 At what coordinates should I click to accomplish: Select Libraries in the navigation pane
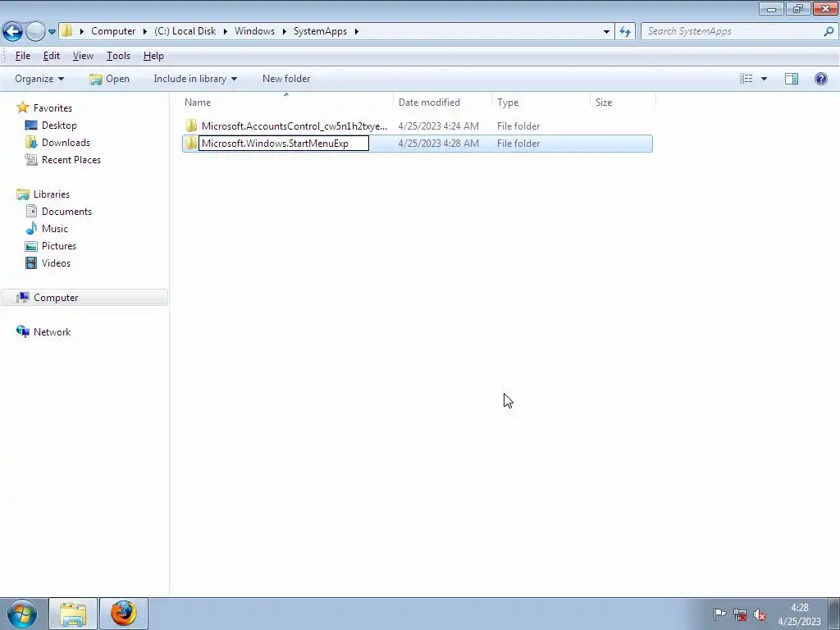(52, 194)
